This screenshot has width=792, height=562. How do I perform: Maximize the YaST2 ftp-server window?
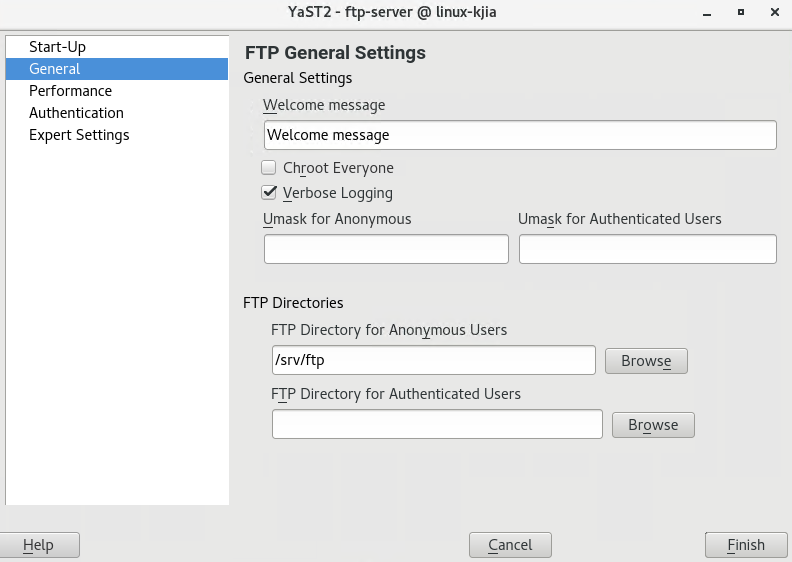point(741,12)
